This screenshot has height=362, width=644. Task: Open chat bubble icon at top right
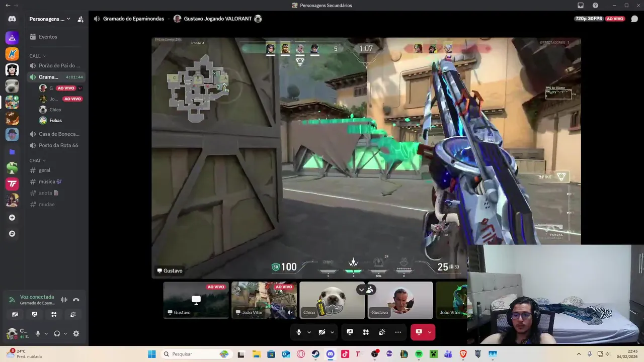pos(634,19)
